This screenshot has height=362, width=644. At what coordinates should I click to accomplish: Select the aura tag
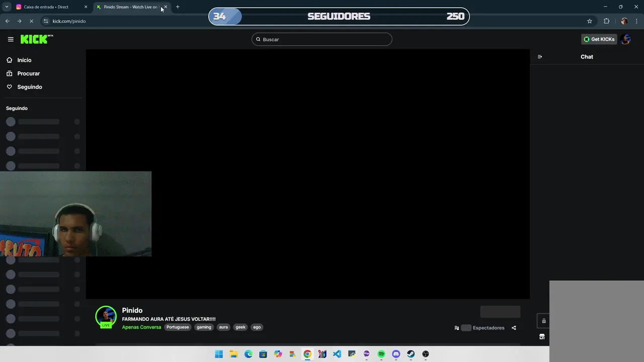(223, 327)
